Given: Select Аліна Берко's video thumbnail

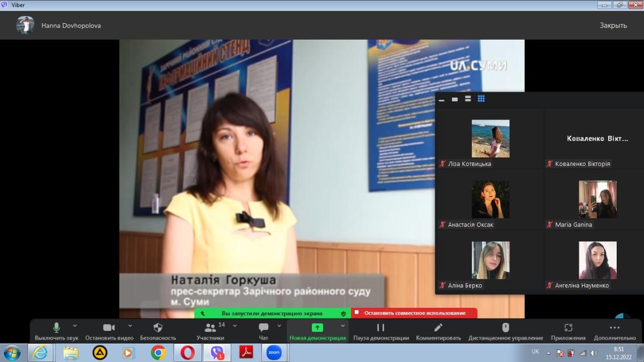Looking at the screenshot, I should [x=490, y=260].
